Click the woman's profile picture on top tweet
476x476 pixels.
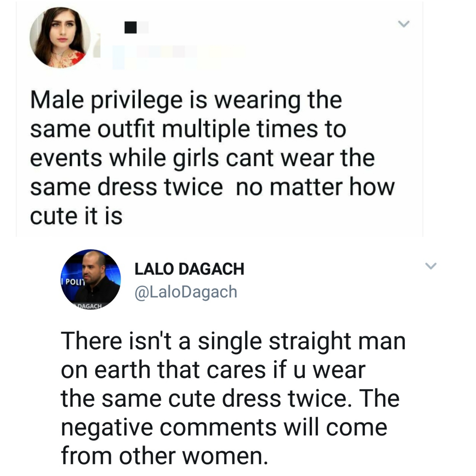click(x=60, y=37)
